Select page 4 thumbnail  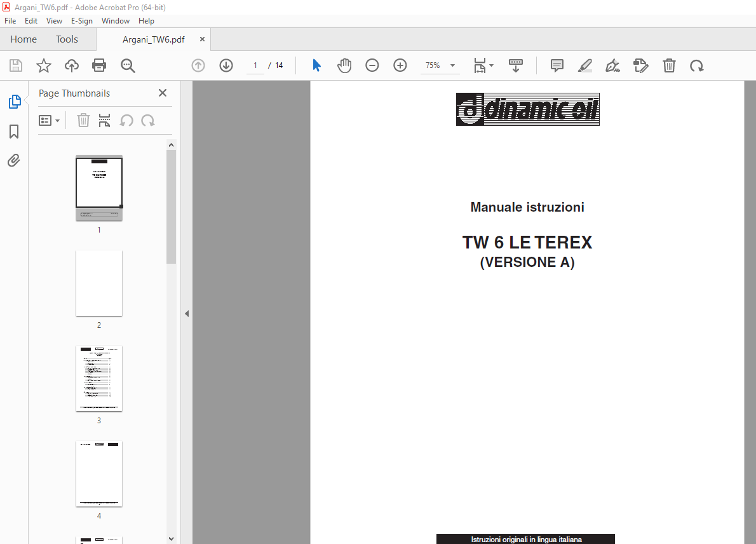point(99,474)
